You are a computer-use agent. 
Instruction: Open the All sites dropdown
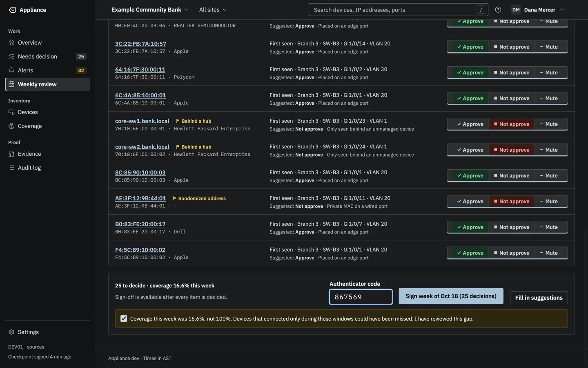[213, 10]
